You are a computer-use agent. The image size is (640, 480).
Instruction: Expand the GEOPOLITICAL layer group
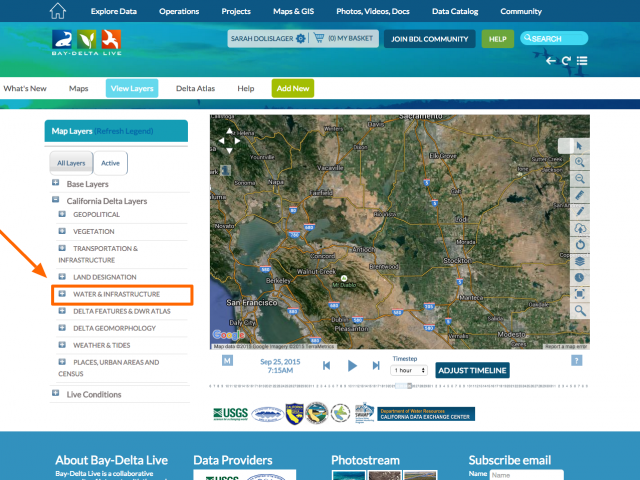point(62,214)
